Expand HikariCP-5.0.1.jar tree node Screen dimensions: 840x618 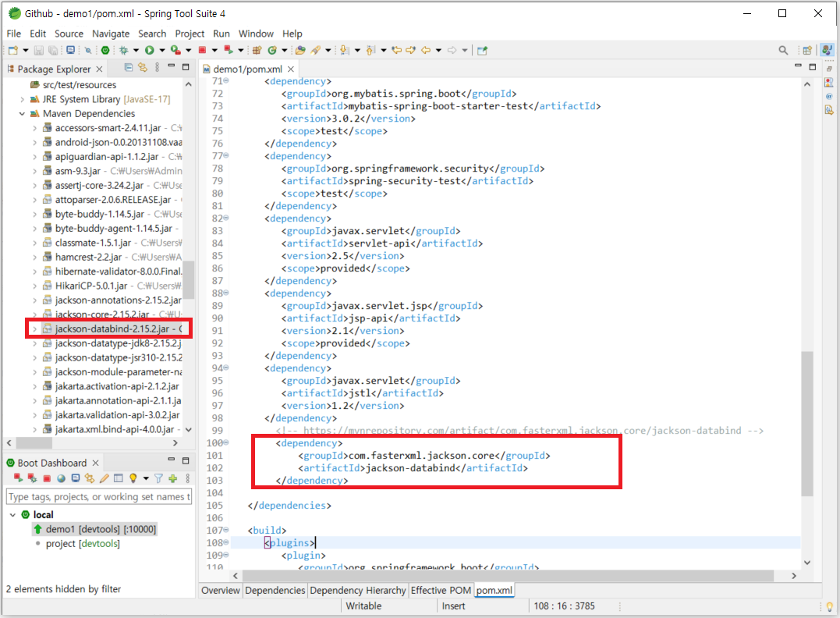[x=35, y=286]
